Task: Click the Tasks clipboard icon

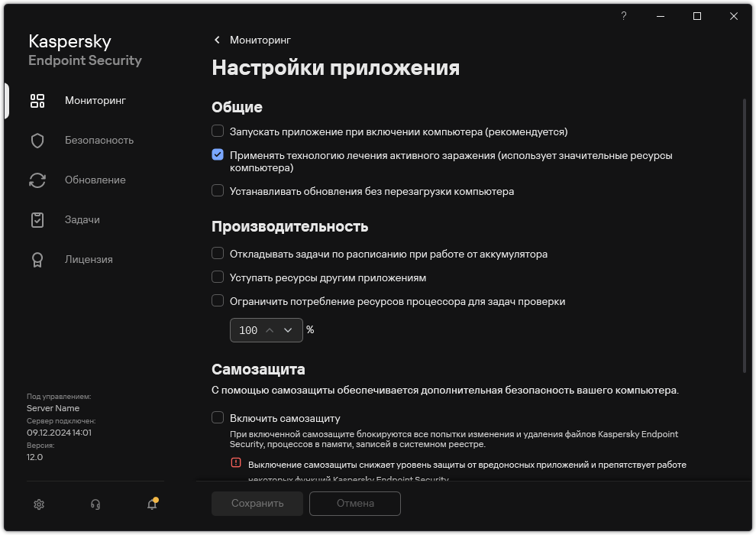Action: click(x=37, y=220)
